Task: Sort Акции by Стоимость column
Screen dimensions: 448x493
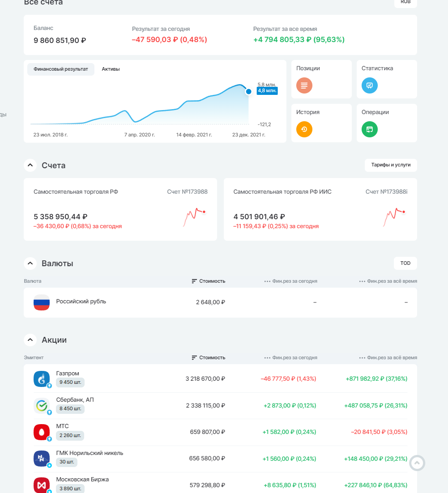Action: 209,357
